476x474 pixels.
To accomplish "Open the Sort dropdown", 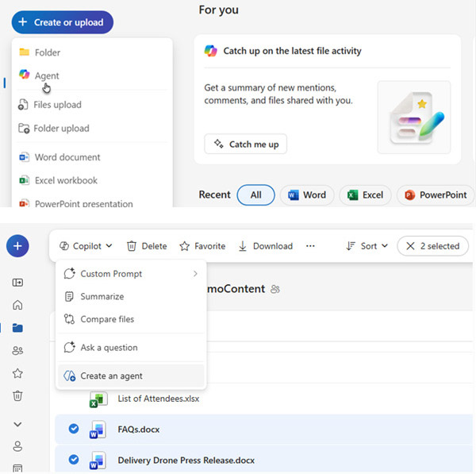I will click(x=367, y=246).
